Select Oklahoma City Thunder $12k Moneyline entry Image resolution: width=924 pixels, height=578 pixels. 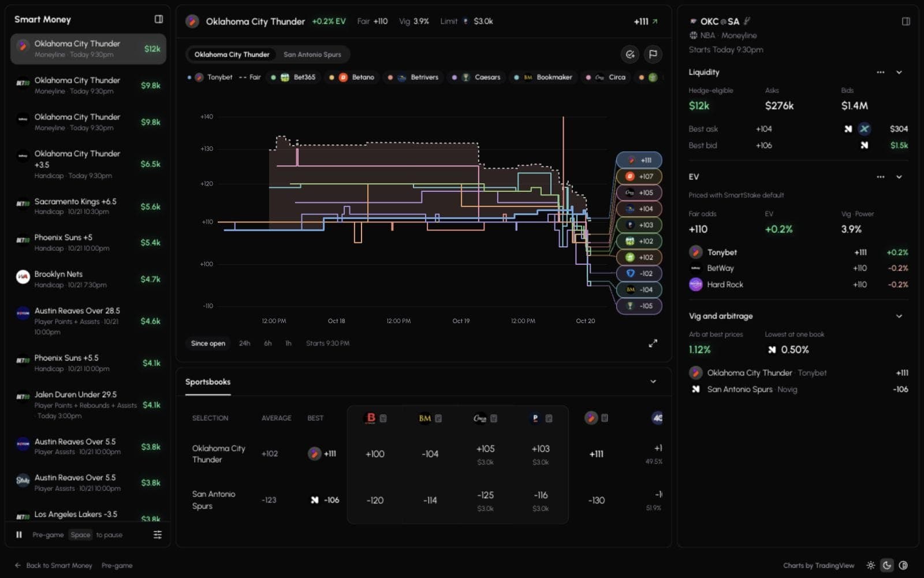(88, 49)
